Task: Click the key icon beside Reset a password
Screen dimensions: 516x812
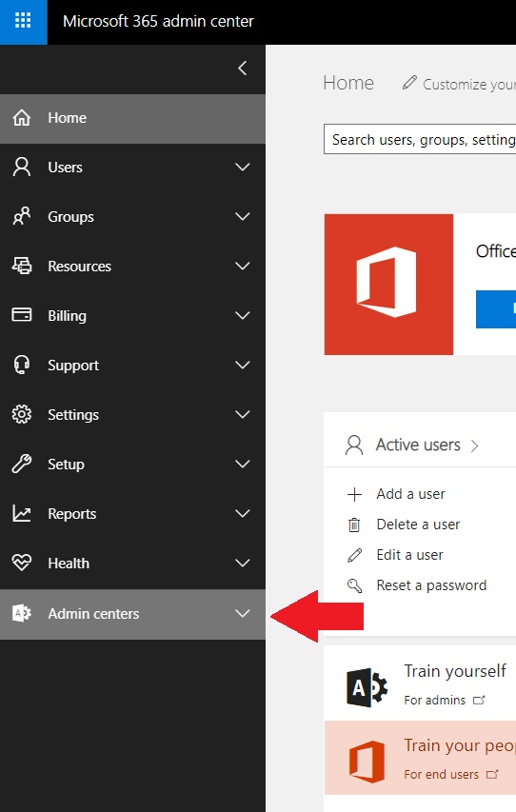Action: pos(354,585)
